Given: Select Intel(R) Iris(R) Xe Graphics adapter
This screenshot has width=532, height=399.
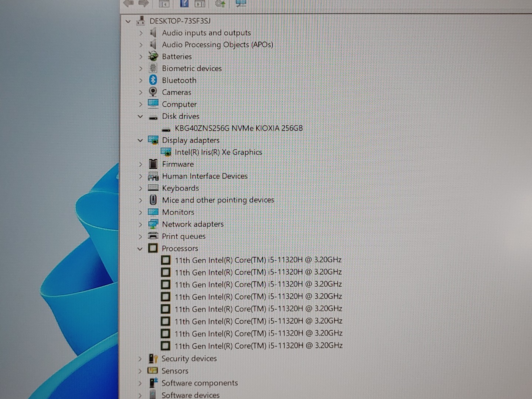Looking at the screenshot, I should (218, 152).
